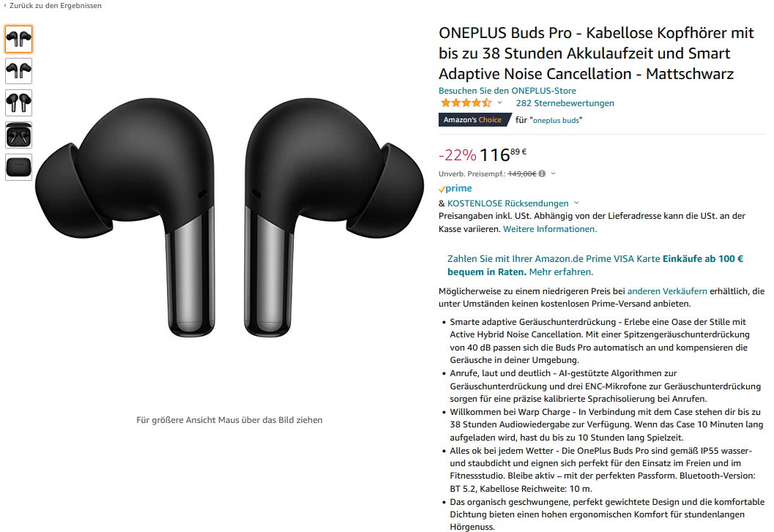
Task: View the open charging case thumbnail
Action: point(19,135)
